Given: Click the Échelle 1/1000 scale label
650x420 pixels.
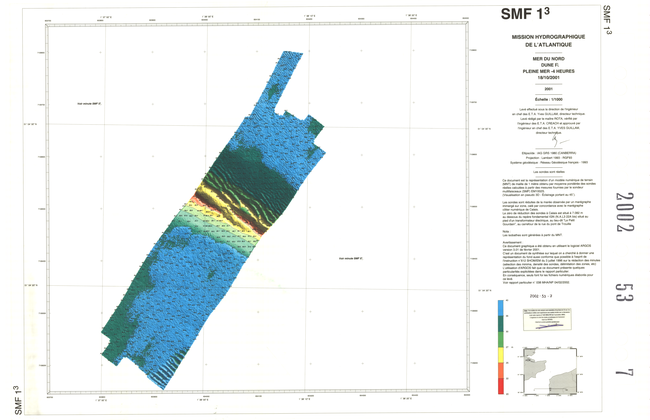Looking at the screenshot, I should [x=529, y=98].
